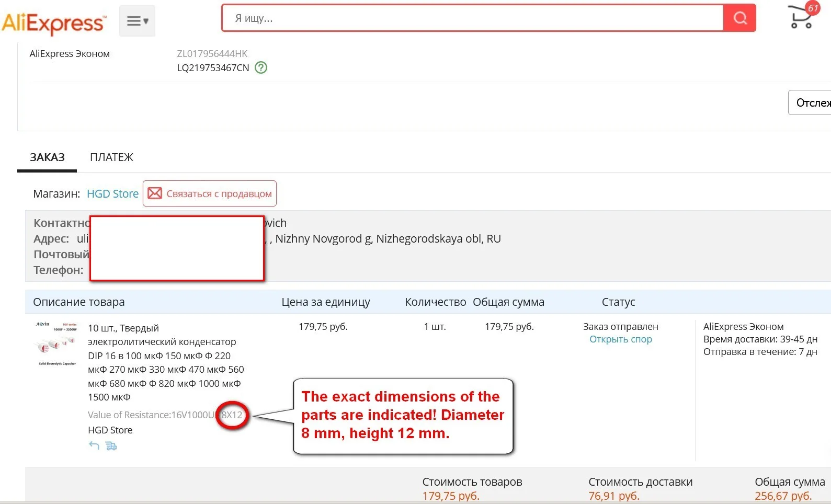Open the capacitor product thumbnail
The width and height of the screenshot is (831, 504).
coord(56,343)
